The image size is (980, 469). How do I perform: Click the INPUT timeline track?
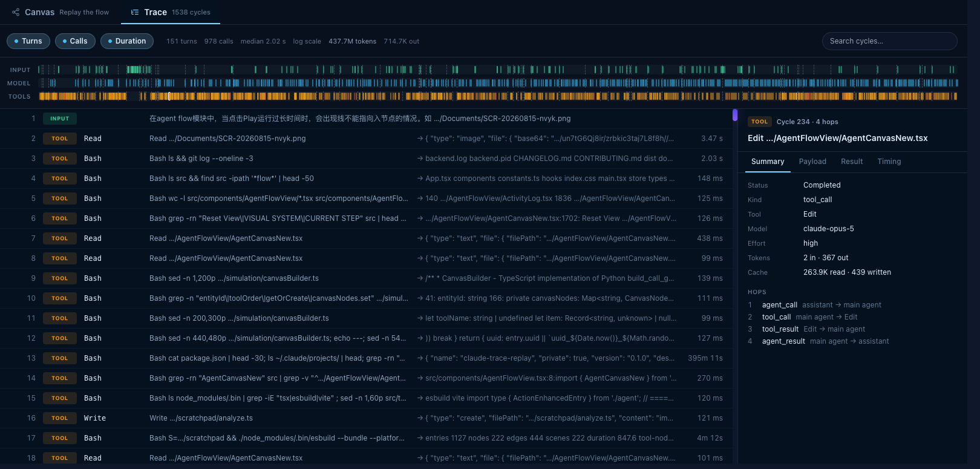(x=497, y=70)
